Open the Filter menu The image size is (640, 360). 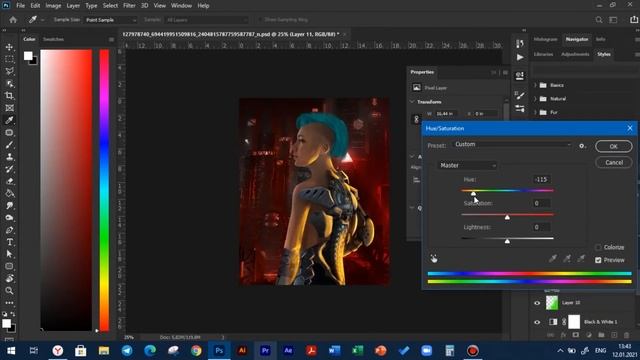click(129, 6)
